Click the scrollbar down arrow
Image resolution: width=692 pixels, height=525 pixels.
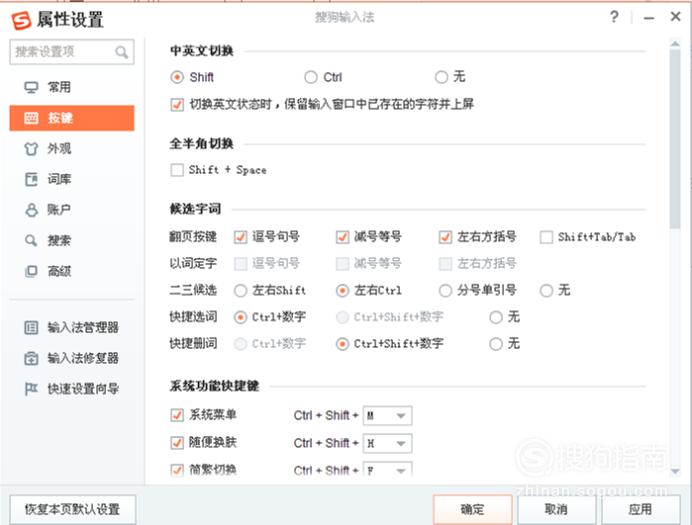point(675,471)
